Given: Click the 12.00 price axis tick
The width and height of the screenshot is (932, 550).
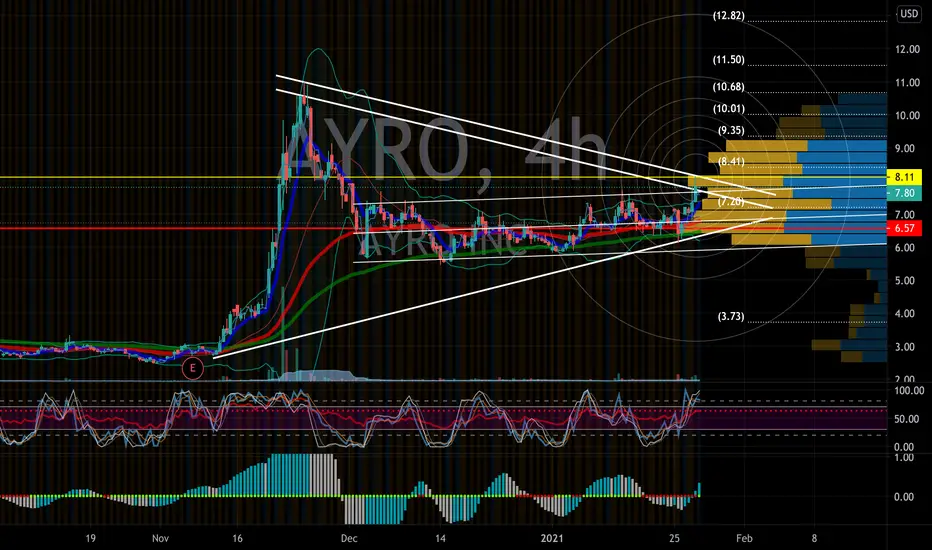Looking at the screenshot, I should click(x=907, y=49).
